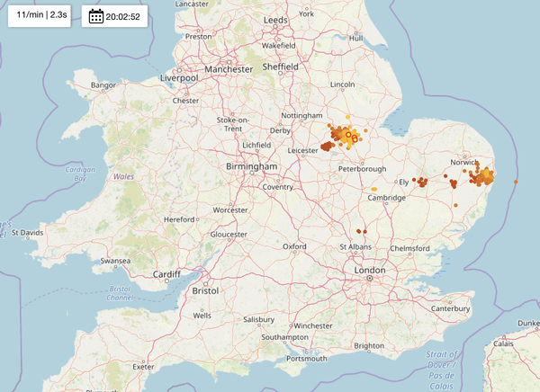Select the dark red strike cluster east of Ely
The width and height of the screenshot is (540, 392).
pos(421,182)
